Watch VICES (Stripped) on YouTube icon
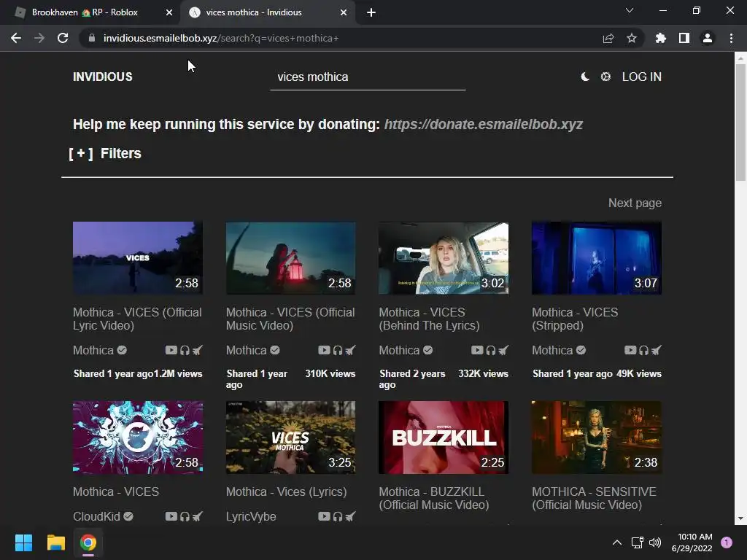The width and height of the screenshot is (747, 560). tap(630, 351)
